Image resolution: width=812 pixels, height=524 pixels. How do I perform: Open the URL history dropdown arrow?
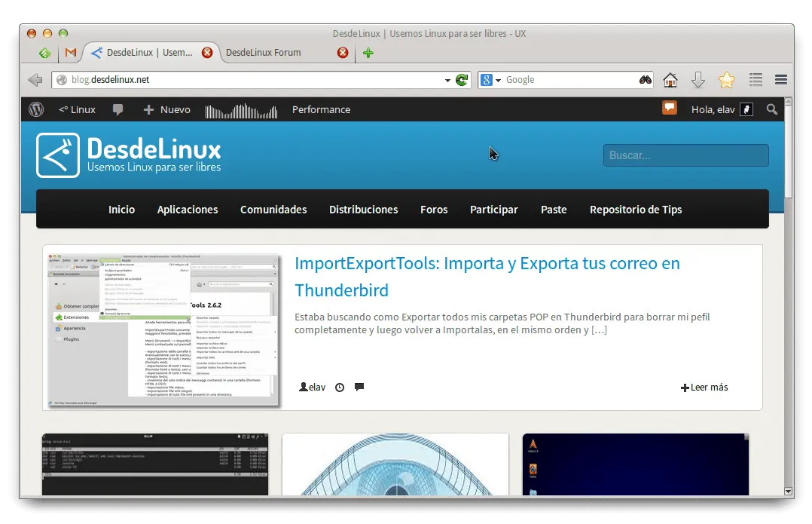pos(447,81)
